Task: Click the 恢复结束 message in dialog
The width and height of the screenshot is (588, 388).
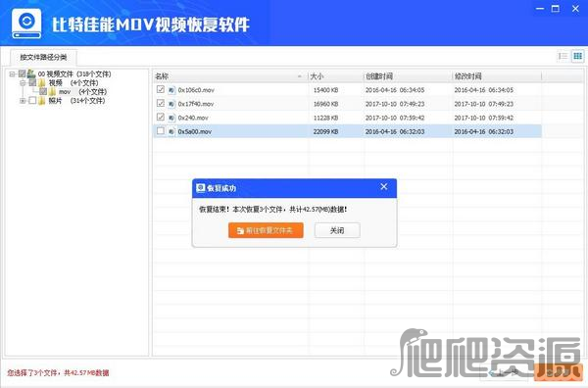Action: pyautogui.click(x=273, y=209)
